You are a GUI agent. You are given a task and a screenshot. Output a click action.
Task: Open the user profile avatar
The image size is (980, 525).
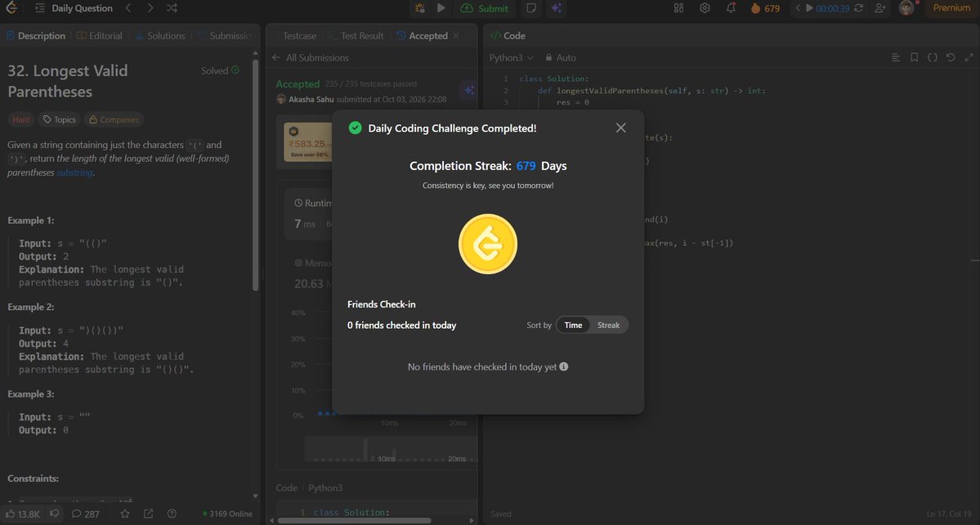click(907, 8)
